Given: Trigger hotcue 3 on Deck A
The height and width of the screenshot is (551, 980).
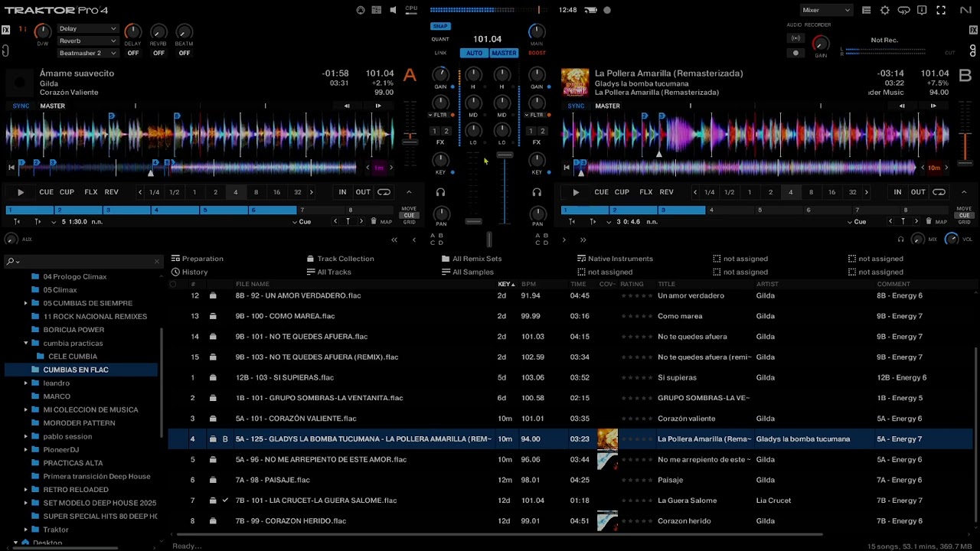Looking at the screenshot, I should click(x=129, y=210).
